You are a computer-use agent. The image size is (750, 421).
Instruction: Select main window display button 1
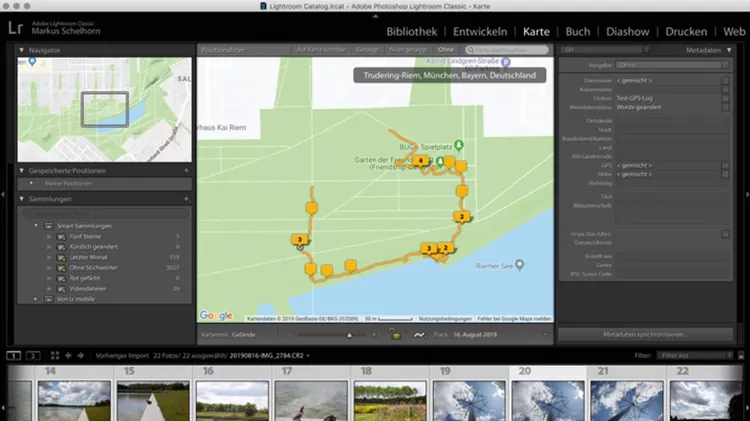(14, 355)
